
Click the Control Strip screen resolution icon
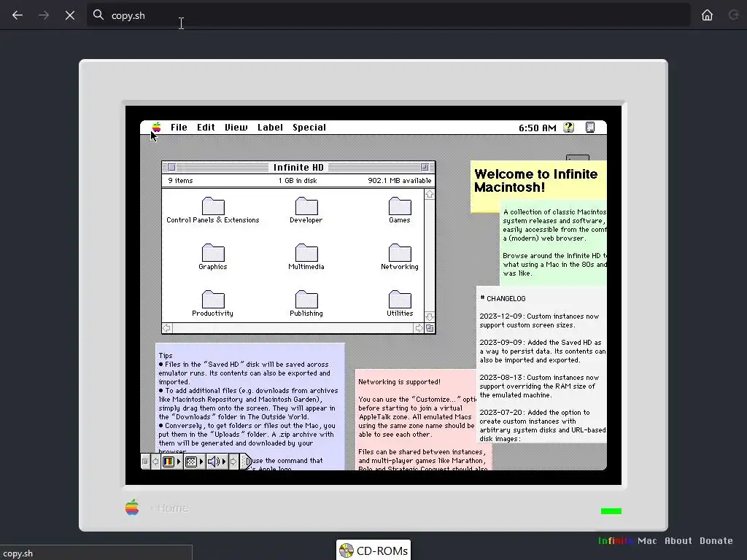191,462
